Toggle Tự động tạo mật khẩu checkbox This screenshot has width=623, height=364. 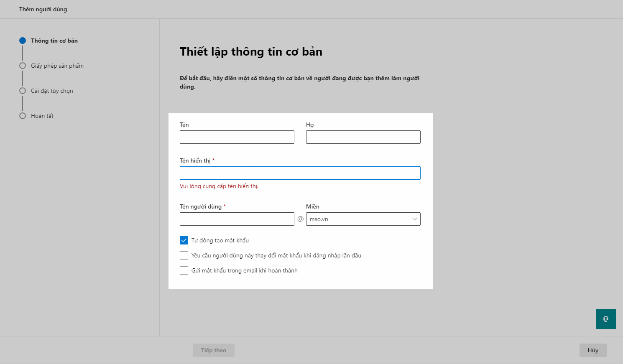[184, 240]
